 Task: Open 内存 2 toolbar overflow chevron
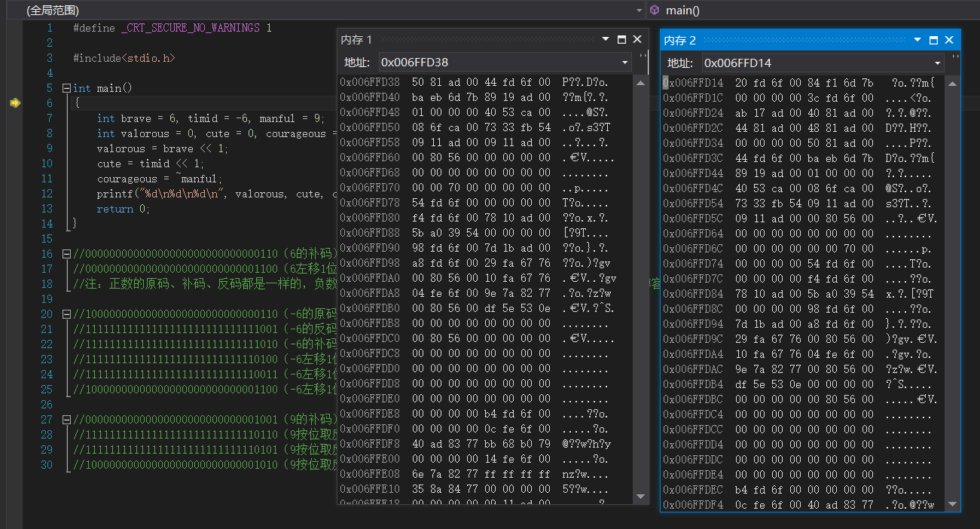point(955,57)
